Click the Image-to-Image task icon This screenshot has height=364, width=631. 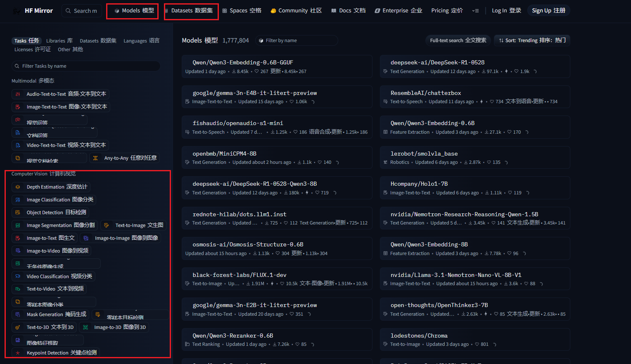tap(86, 238)
